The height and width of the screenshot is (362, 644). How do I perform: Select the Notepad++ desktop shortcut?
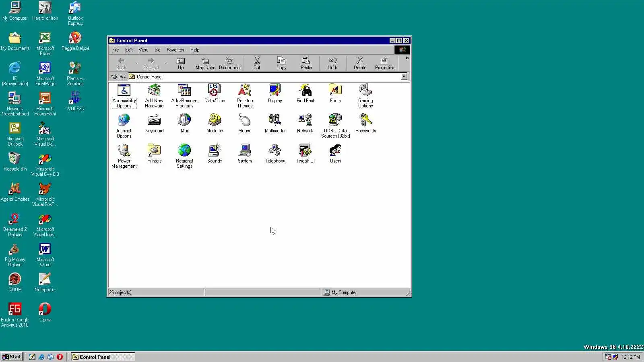point(45,282)
